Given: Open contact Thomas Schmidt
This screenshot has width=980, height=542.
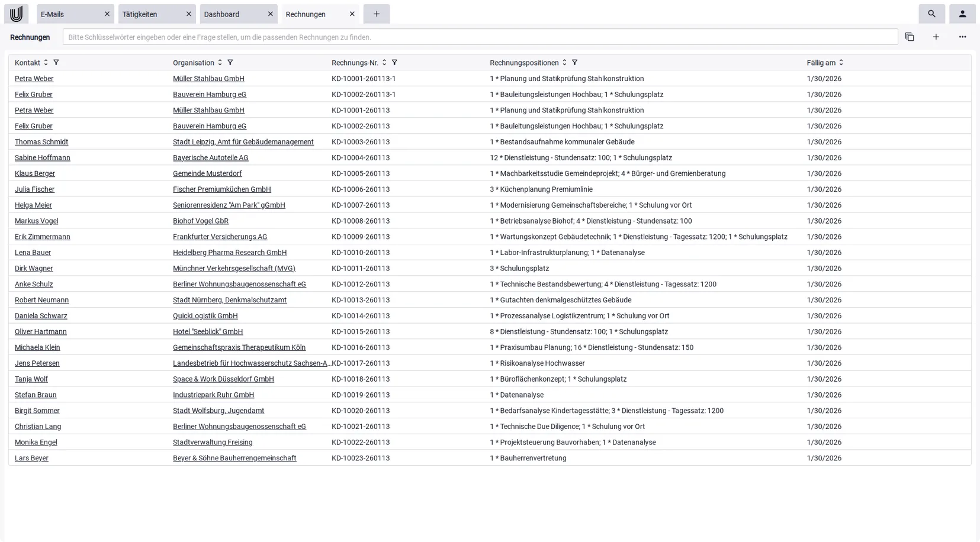Looking at the screenshot, I should pos(41,142).
